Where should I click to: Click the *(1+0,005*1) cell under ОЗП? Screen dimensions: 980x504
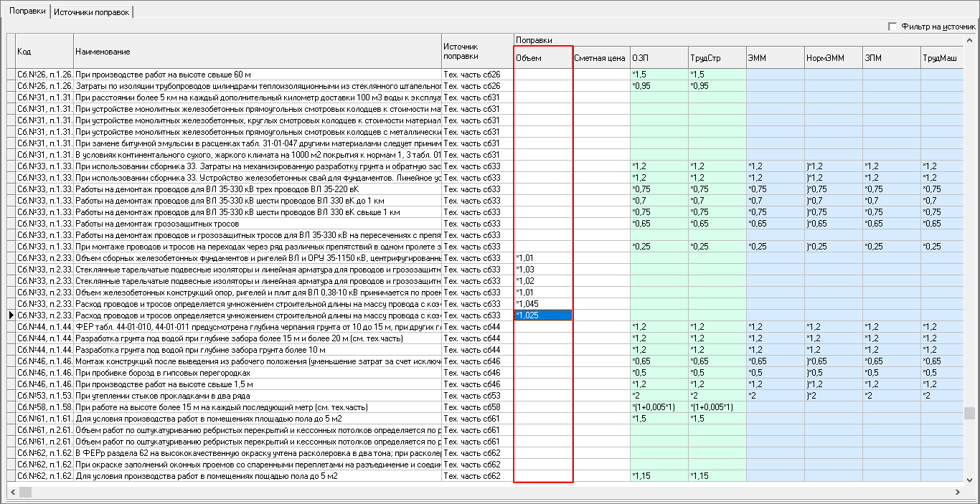pyautogui.click(x=659, y=407)
